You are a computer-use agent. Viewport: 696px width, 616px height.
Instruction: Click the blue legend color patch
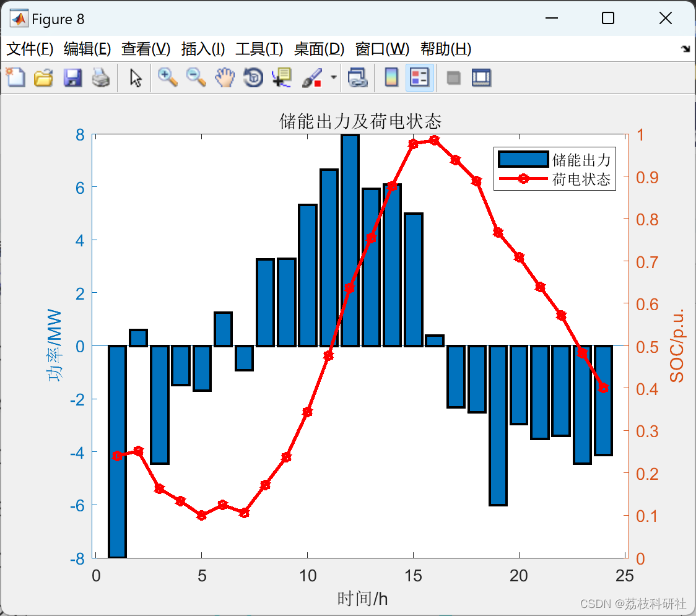point(523,159)
